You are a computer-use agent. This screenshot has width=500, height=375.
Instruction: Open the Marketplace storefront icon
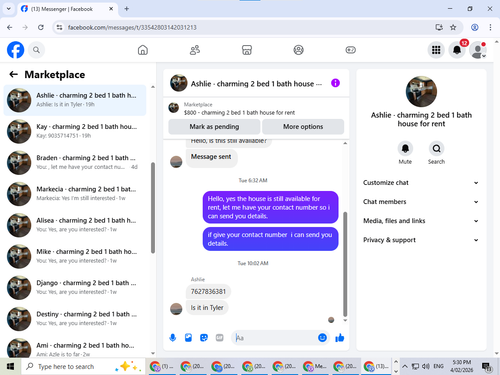coord(247,50)
